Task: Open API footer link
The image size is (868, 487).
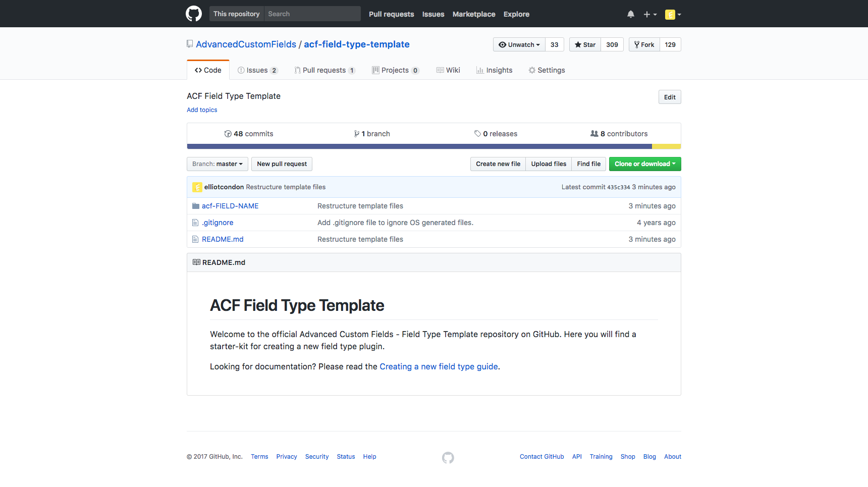Action: (x=577, y=457)
